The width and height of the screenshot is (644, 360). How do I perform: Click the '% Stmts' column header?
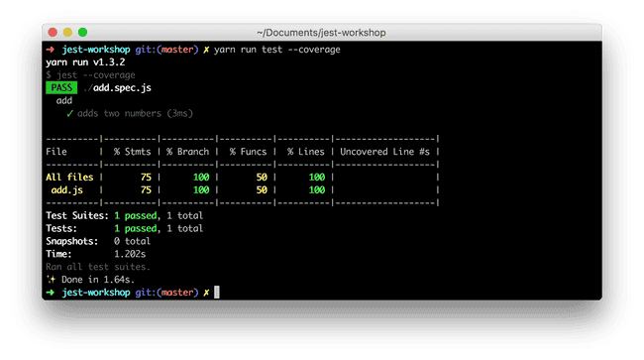(132, 152)
